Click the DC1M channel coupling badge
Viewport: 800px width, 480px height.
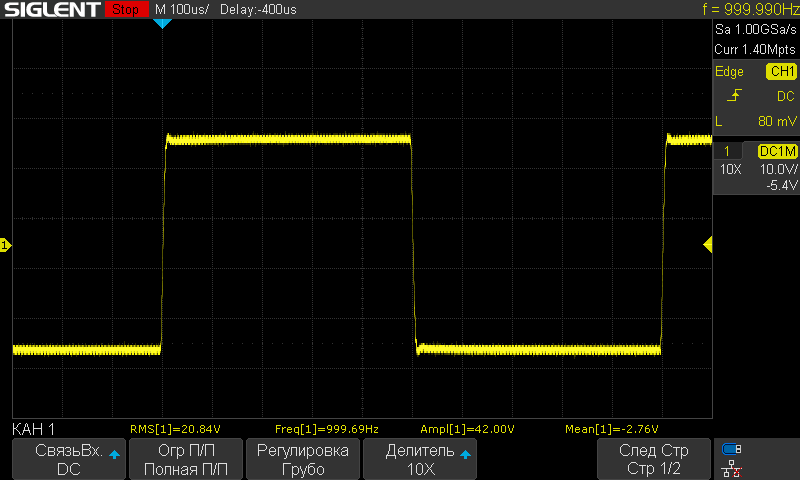(x=778, y=151)
